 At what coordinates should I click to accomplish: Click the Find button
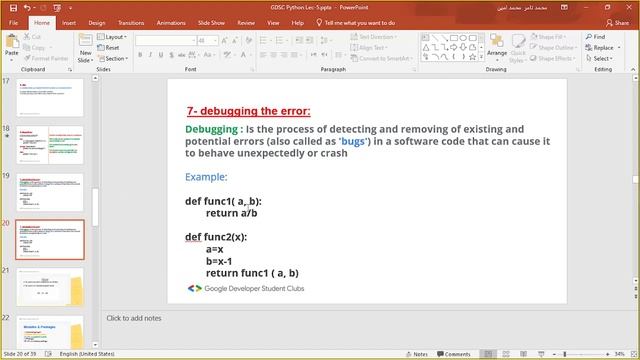click(x=596, y=37)
